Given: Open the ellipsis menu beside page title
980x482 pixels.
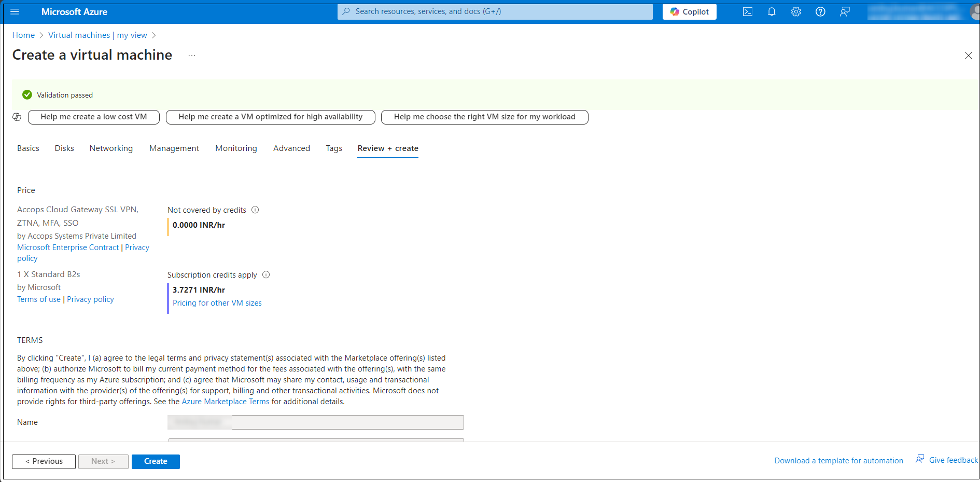Looking at the screenshot, I should pyautogui.click(x=192, y=56).
